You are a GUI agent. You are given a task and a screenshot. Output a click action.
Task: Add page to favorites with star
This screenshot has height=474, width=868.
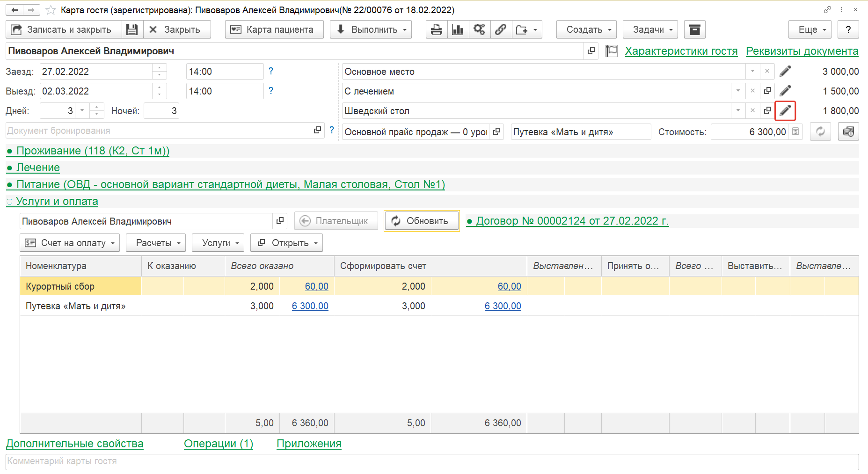(x=51, y=10)
